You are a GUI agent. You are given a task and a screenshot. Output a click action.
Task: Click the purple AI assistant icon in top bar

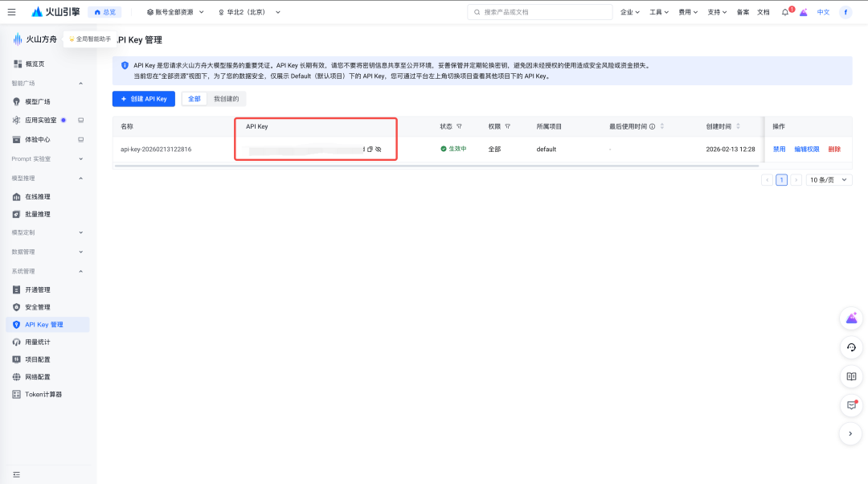[803, 12]
